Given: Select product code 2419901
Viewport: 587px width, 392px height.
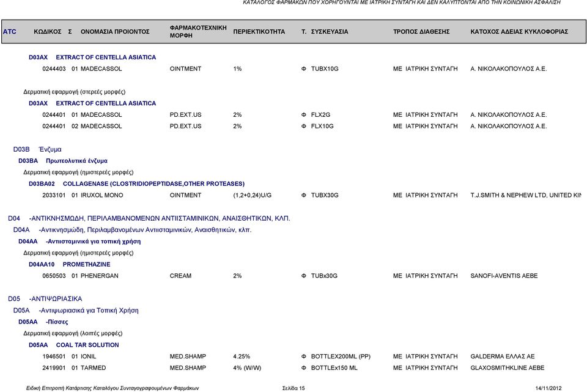Looking at the screenshot, I should pos(54,368).
